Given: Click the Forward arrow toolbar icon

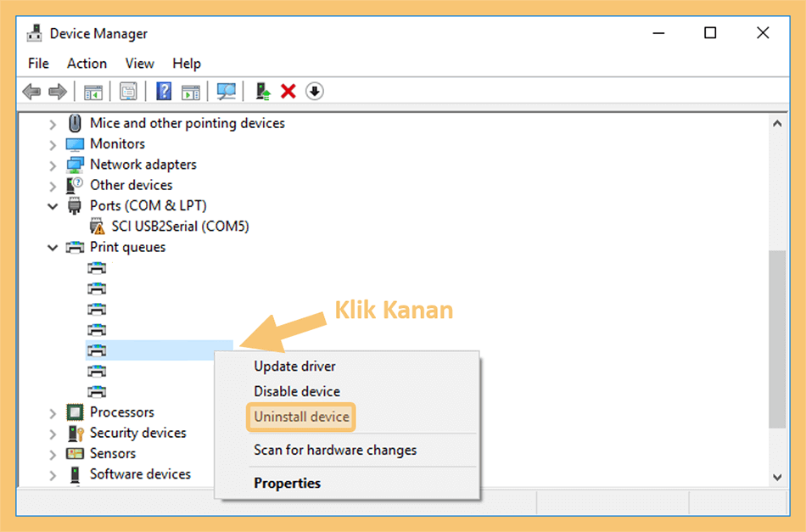Looking at the screenshot, I should (58, 92).
